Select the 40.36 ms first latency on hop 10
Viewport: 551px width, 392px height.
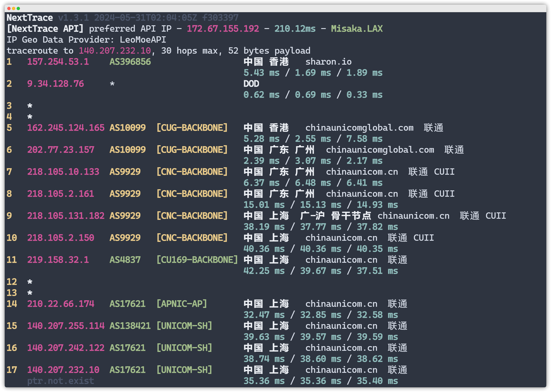point(264,249)
